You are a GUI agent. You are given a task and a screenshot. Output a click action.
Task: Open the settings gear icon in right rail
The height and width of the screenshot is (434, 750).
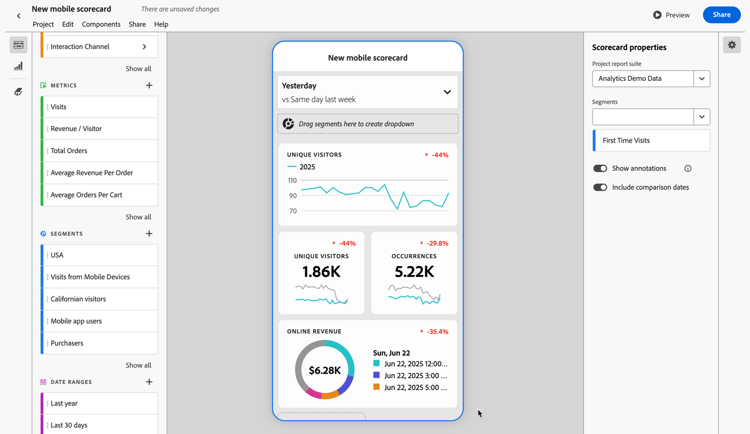click(732, 45)
